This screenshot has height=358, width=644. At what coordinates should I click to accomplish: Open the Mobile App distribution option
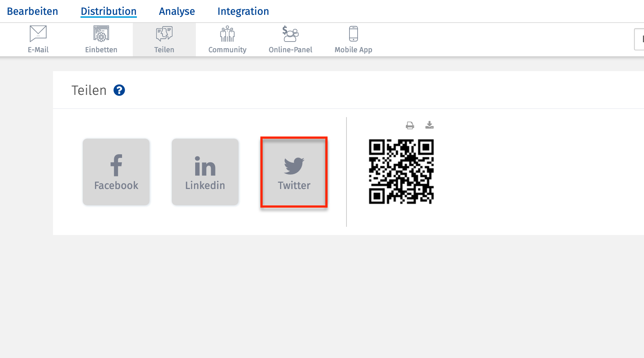pos(353,39)
